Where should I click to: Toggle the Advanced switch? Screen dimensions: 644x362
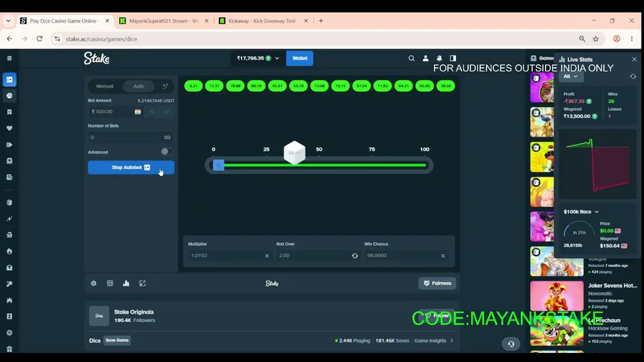[167, 152]
